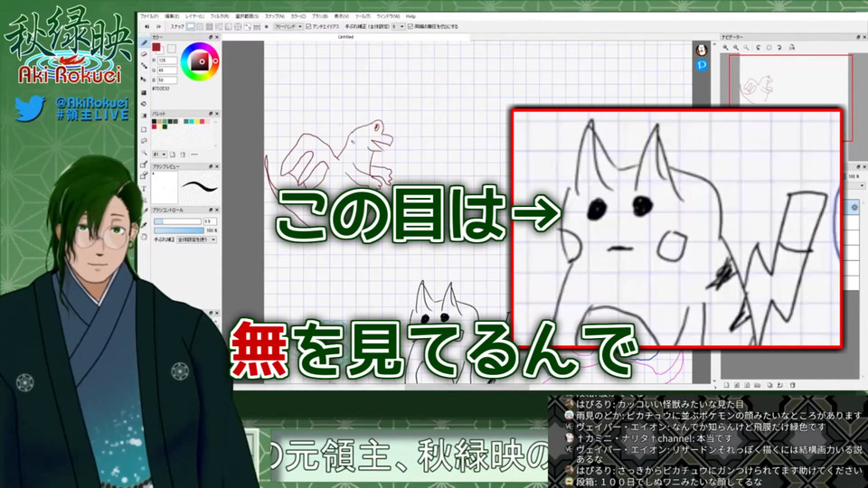Enable the crisscross grid snap icon
Image resolution: width=868 pixels, height=488 pixels.
pyautogui.click(x=209, y=26)
